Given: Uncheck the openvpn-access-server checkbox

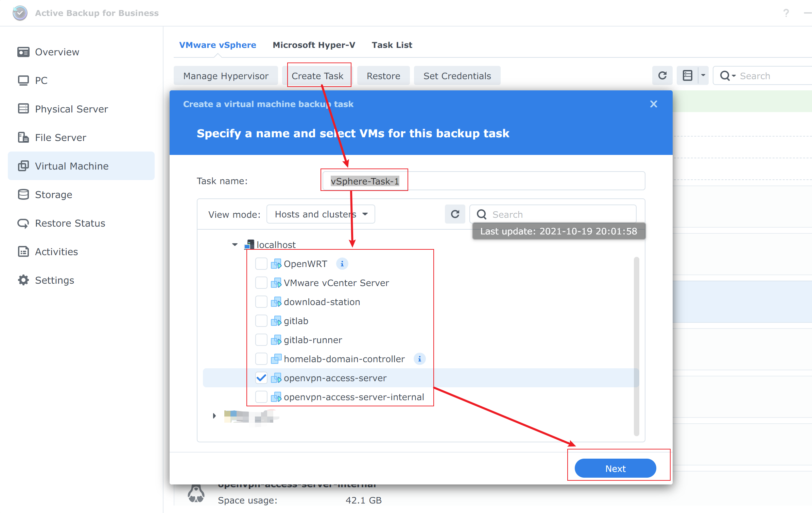Looking at the screenshot, I should point(261,378).
